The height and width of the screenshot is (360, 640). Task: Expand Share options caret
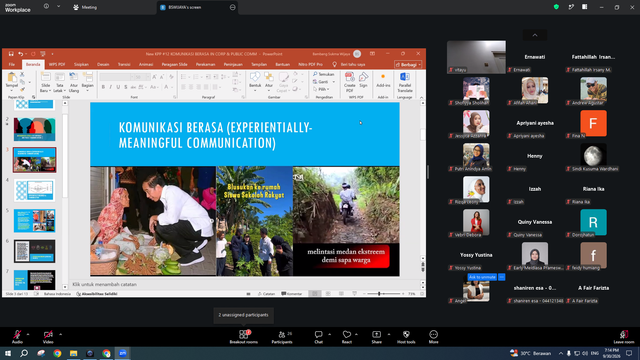coord(389,334)
